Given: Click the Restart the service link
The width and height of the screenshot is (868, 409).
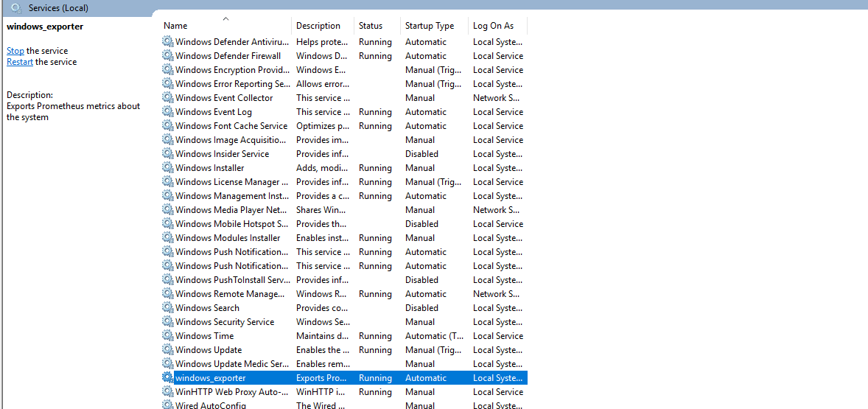Looking at the screenshot, I should [x=20, y=62].
